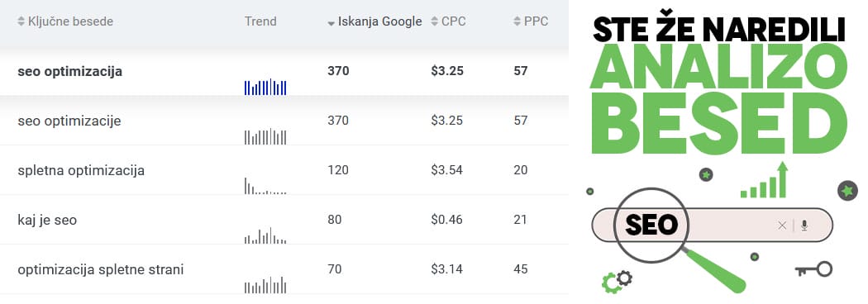Click the green growth bar chart icon
Image resolution: width=868 pixels, height=304 pixels.
[764, 179]
